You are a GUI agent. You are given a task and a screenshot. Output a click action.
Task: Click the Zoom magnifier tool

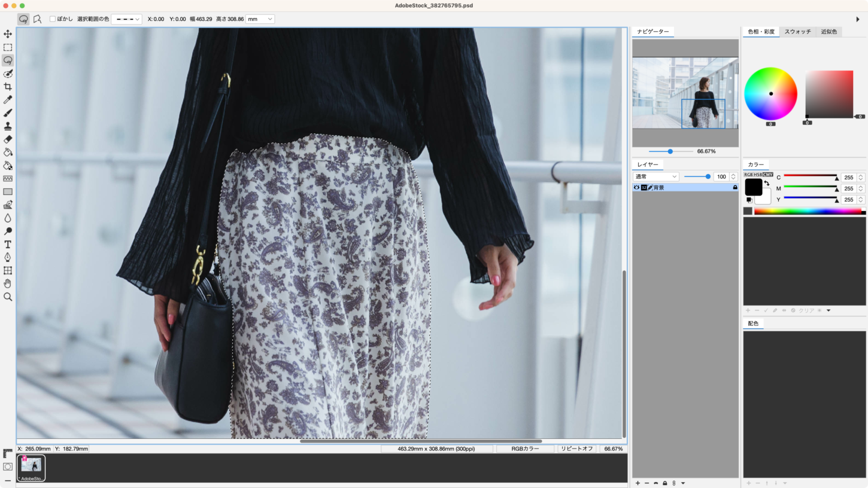pyautogui.click(x=8, y=297)
